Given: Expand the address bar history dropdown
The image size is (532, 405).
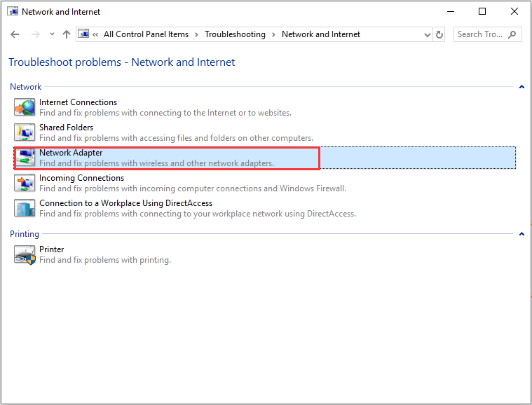Looking at the screenshot, I should click(x=427, y=34).
